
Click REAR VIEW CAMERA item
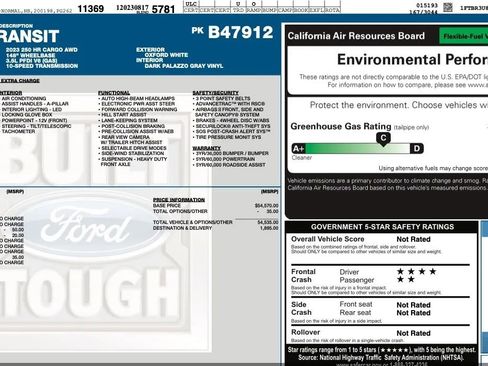(x=125, y=137)
